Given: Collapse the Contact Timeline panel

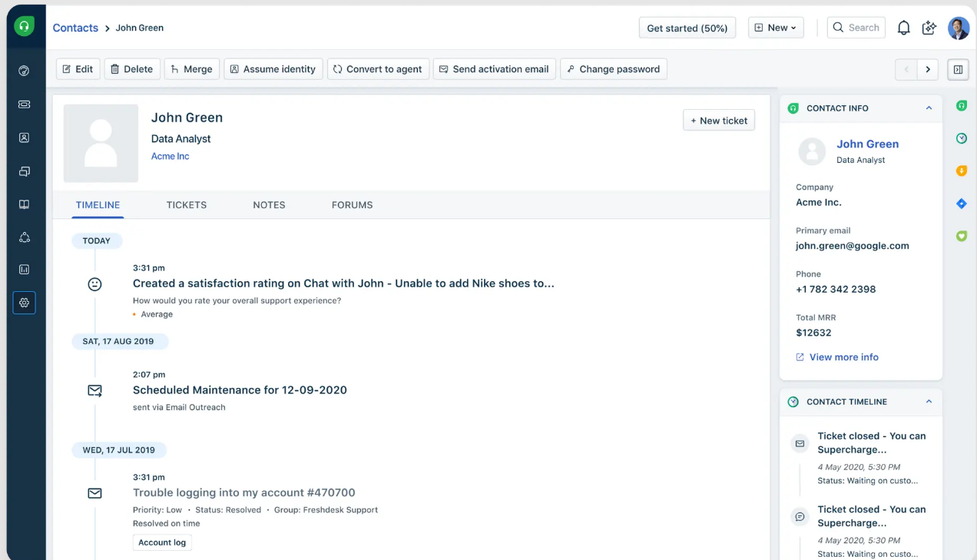Looking at the screenshot, I should click(929, 402).
